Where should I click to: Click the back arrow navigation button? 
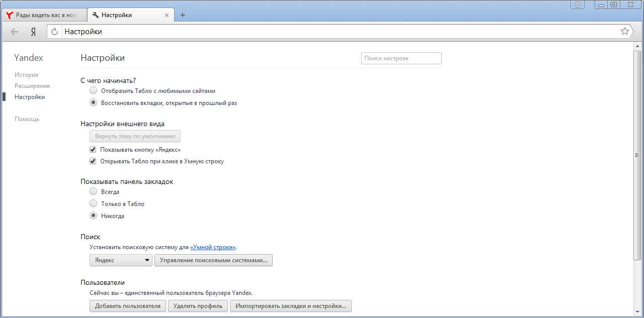tap(15, 32)
